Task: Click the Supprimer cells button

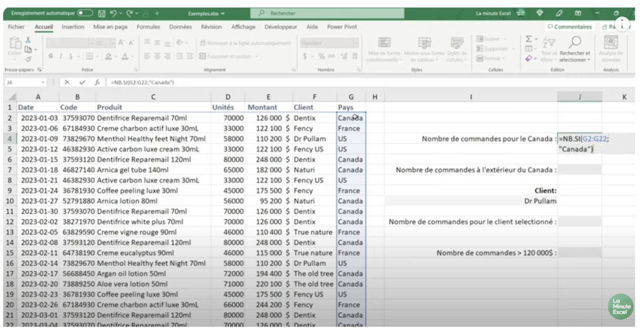Action: click(495, 48)
